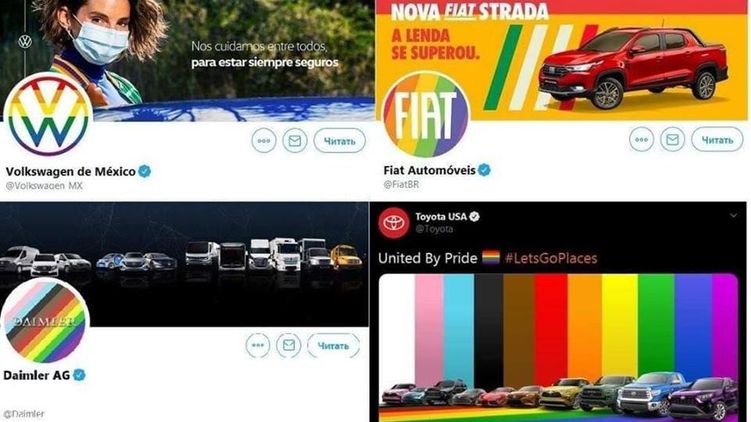751x422 pixels.
Task: Open the Toyota rainbow stripes tweet image
Action: coord(558,348)
